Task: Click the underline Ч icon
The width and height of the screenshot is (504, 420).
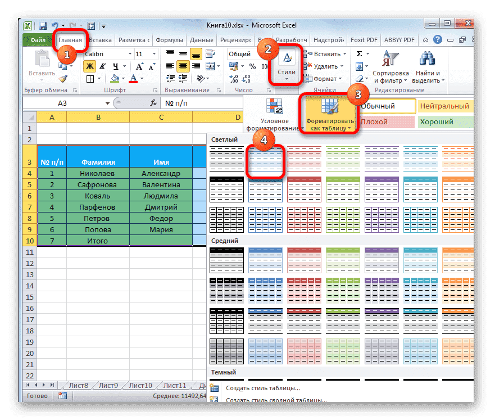Action: [116, 66]
